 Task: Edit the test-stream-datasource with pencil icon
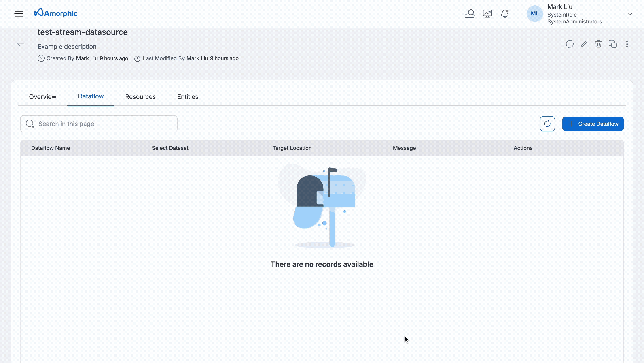[x=584, y=44]
